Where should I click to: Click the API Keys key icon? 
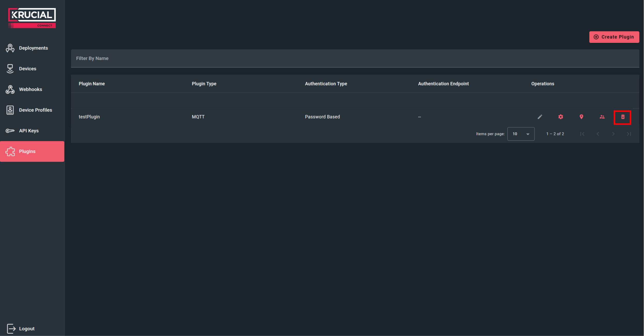point(10,130)
